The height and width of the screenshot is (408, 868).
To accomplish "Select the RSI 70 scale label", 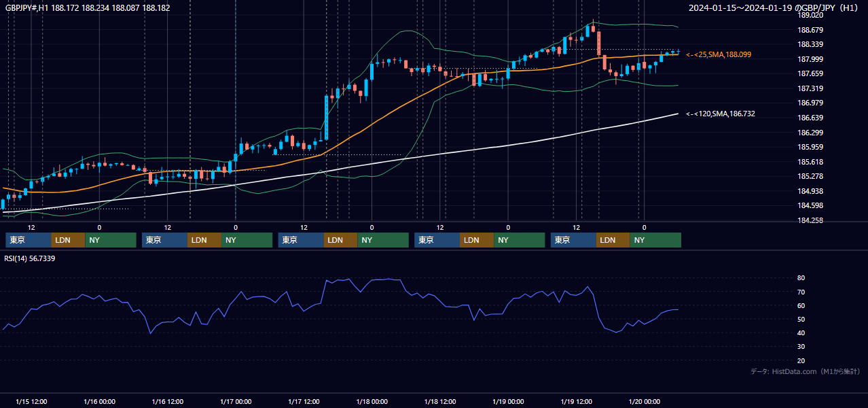I will (801, 292).
